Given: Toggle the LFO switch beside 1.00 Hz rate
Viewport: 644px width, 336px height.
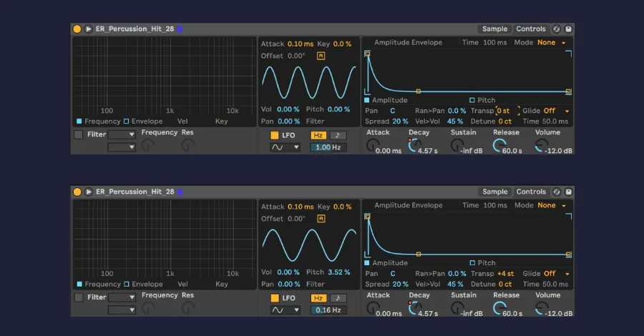Looking at the screenshot, I should coord(274,135).
